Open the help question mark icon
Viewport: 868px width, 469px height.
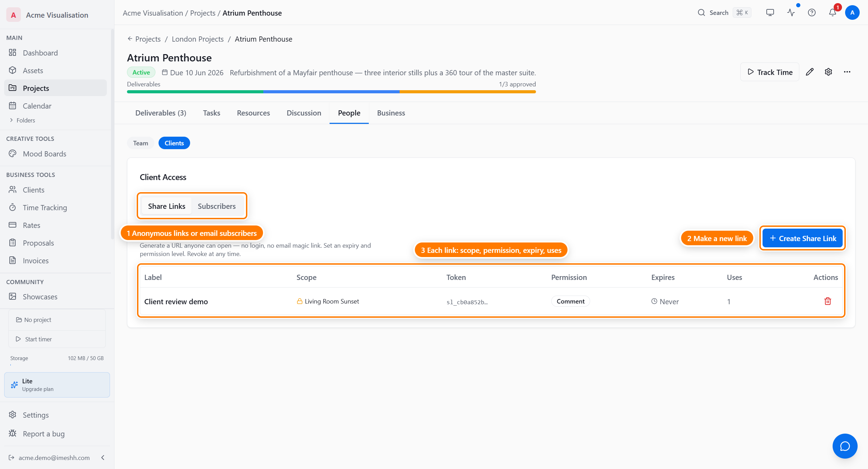[x=812, y=13]
